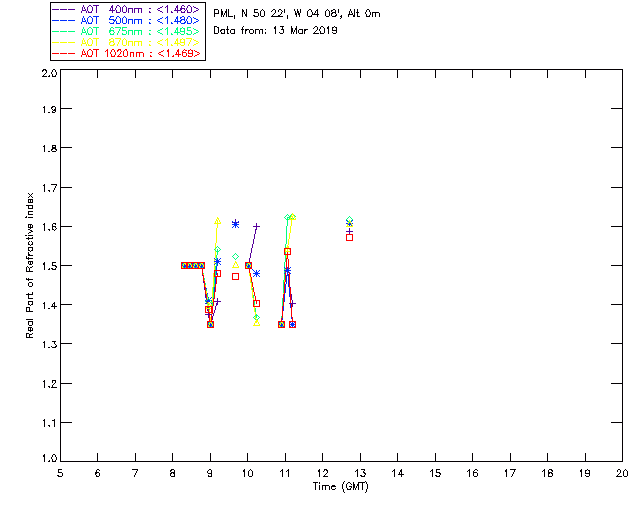Click the 6 x-axis tick label
The width and height of the screenshot is (640, 512).
pyautogui.click(x=97, y=473)
